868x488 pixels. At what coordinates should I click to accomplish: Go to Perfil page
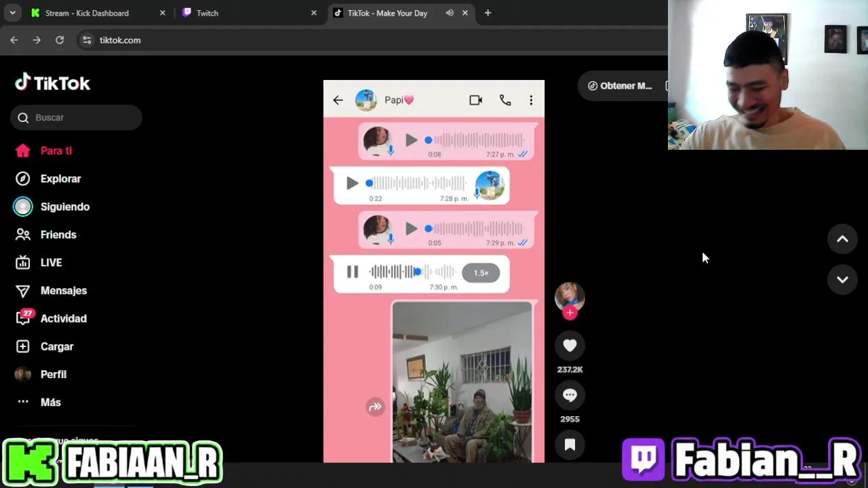point(53,374)
